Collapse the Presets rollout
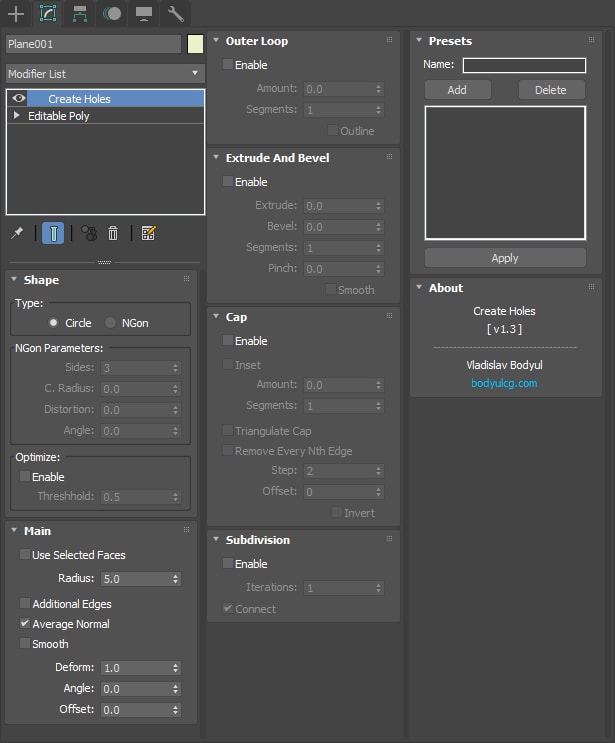This screenshot has width=615, height=743. [419, 40]
